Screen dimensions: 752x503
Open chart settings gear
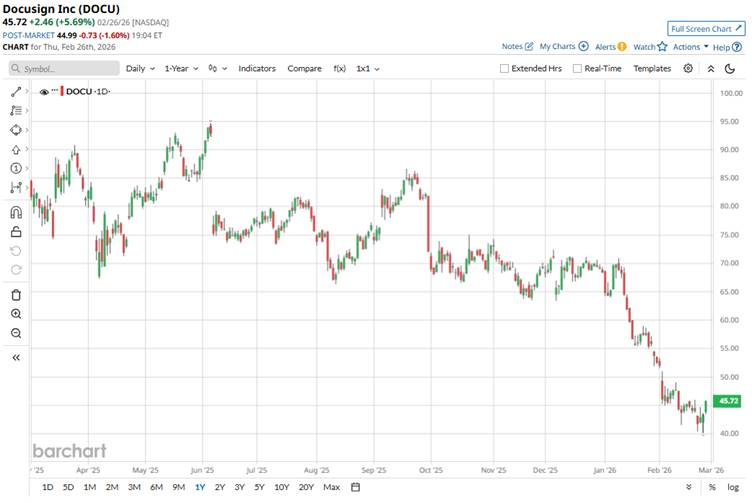[688, 69]
